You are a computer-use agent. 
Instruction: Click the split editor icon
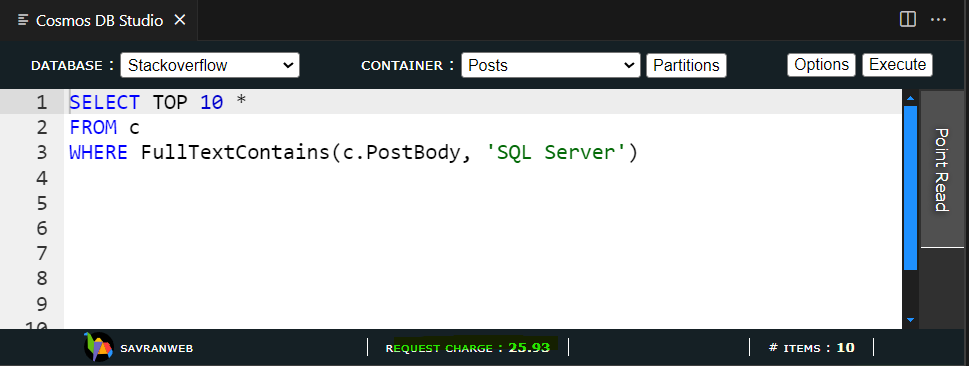(908, 20)
